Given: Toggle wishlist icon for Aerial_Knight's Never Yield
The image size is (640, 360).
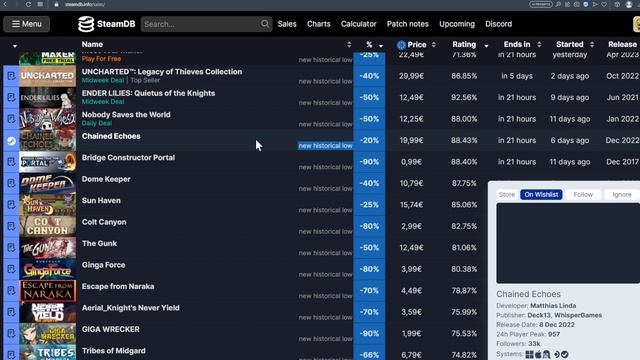Looking at the screenshot, I should [11, 312].
